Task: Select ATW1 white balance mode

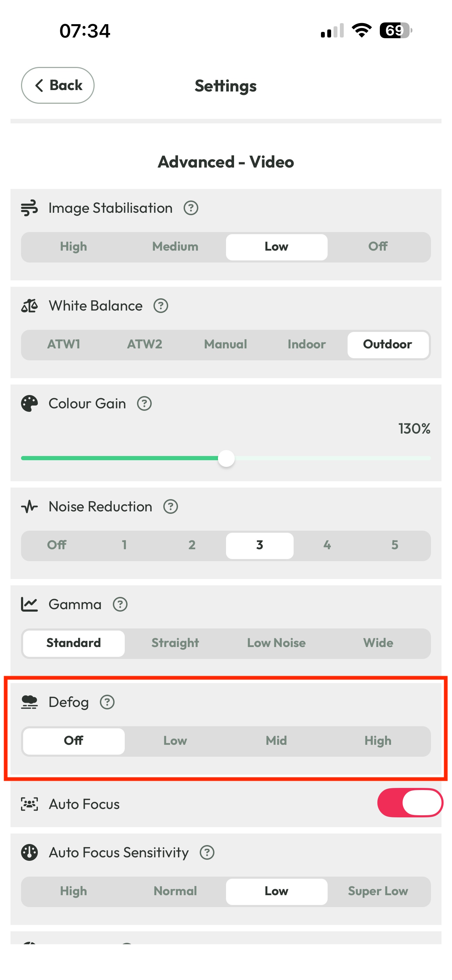Action: tap(63, 345)
